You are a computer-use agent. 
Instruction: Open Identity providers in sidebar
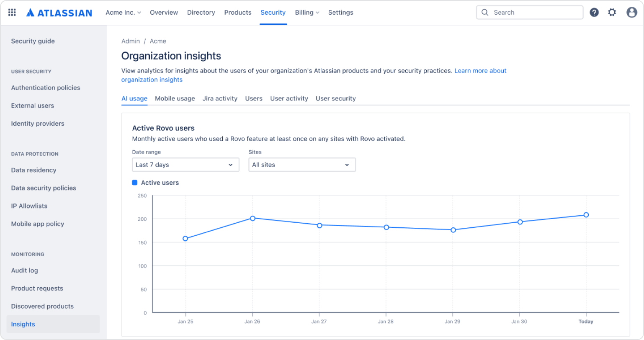point(38,124)
